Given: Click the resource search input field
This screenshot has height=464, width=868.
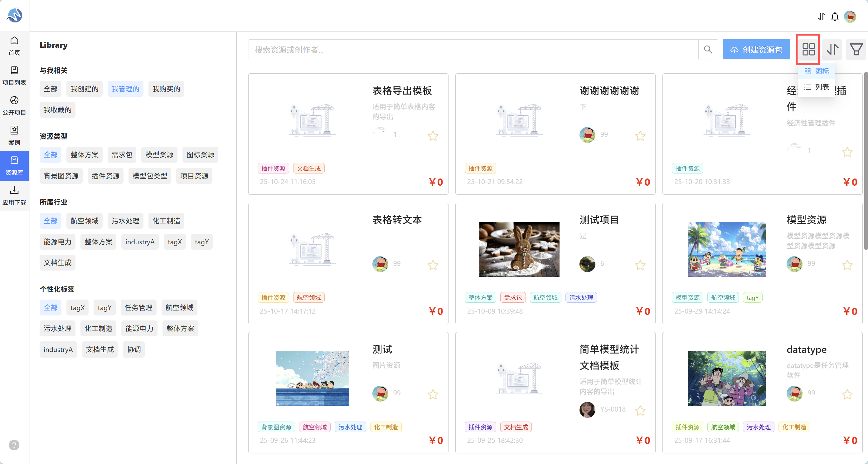Looking at the screenshot, I should coord(473,50).
